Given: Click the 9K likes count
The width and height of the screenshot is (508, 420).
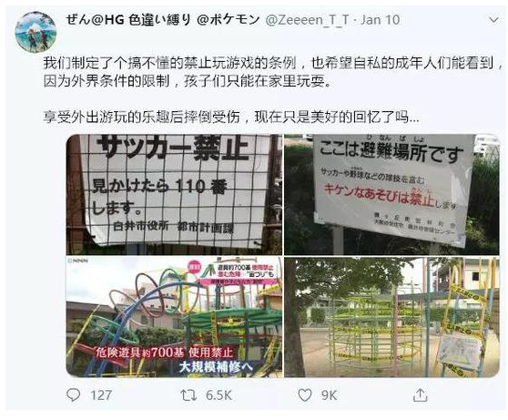Looking at the screenshot, I should click(x=329, y=395).
